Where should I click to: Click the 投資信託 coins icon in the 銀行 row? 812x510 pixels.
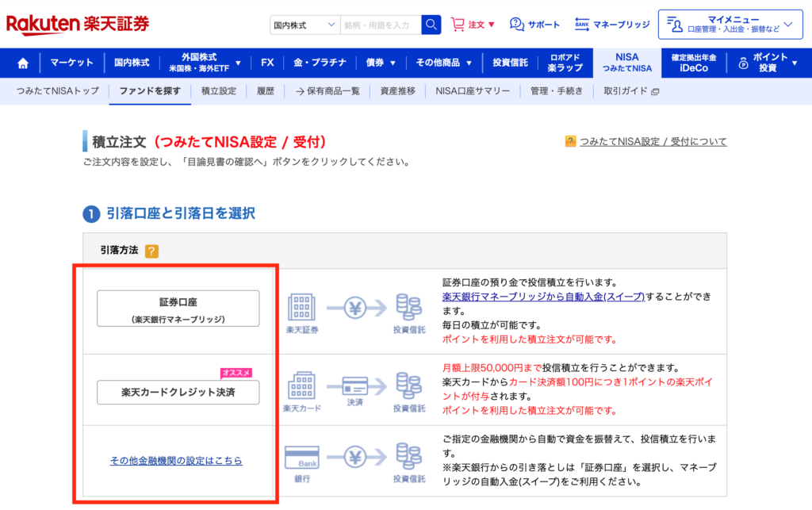(x=408, y=457)
